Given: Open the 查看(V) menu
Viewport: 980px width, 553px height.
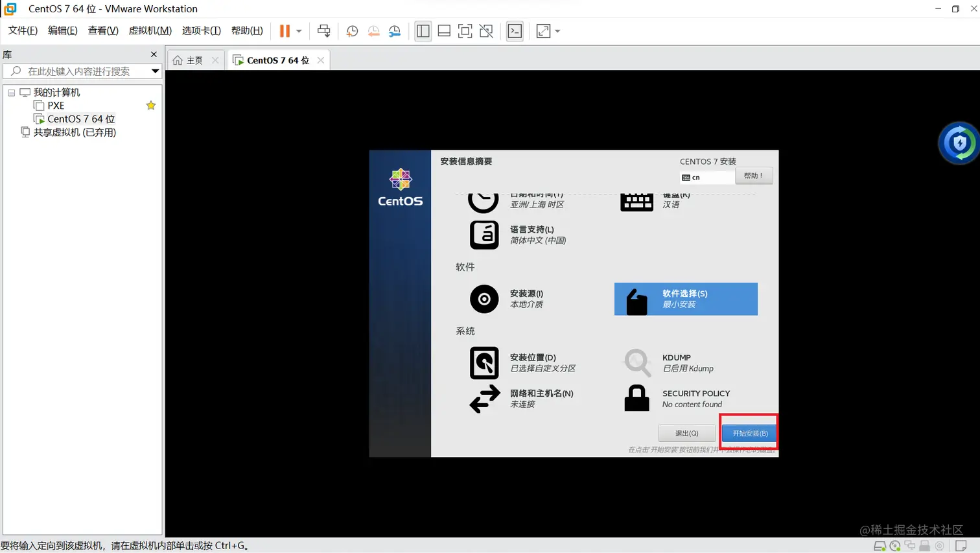Looking at the screenshot, I should (x=103, y=30).
